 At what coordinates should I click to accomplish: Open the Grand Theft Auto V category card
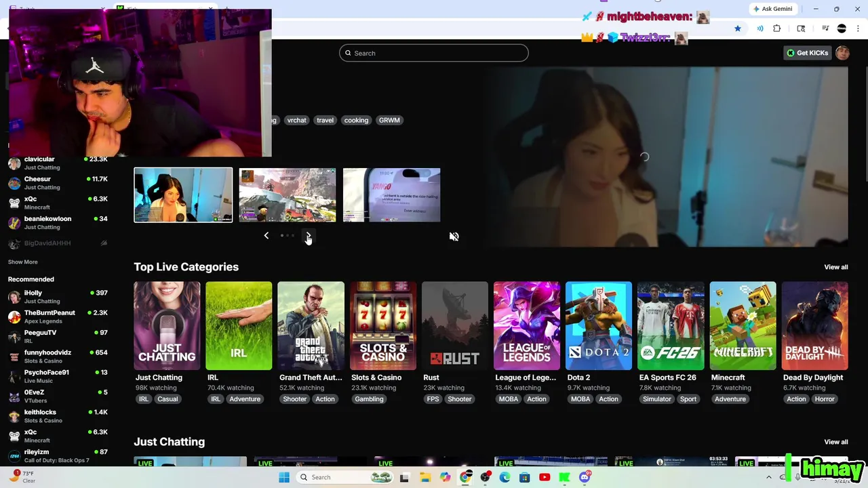pyautogui.click(x=311, y=325)
